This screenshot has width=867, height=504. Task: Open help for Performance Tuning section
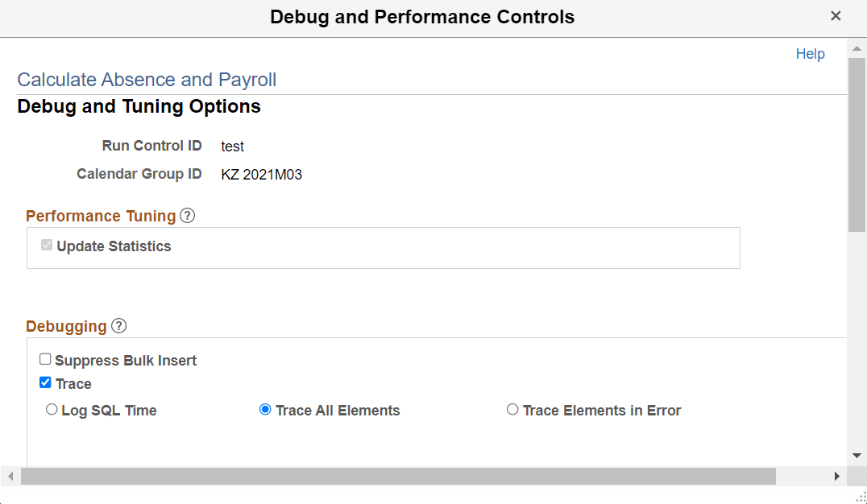pyautogui.click(x=188, y=215)
